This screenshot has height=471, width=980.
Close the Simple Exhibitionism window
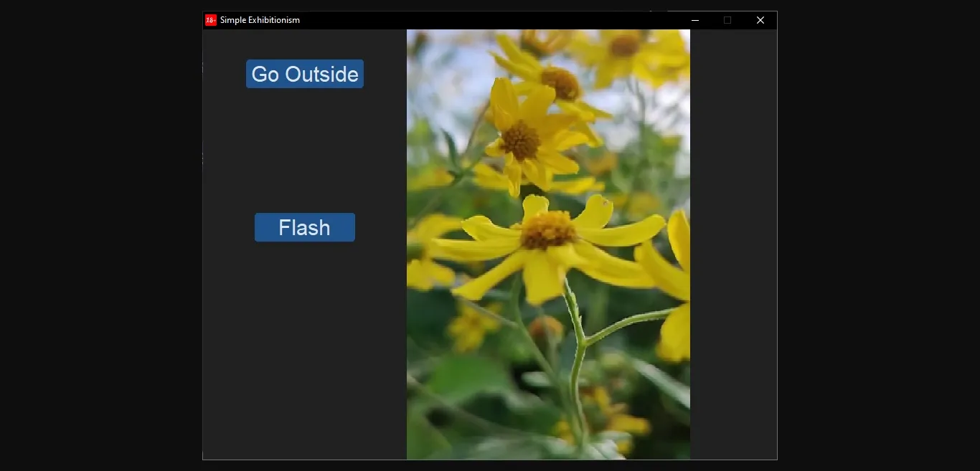click(x=760, y=20)
